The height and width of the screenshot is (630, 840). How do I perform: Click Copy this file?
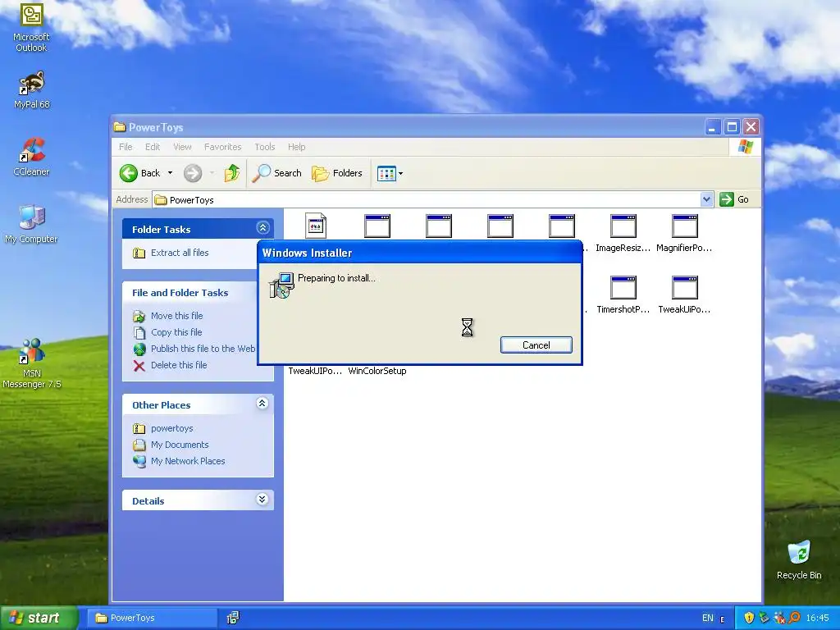[x=176, y=332]
